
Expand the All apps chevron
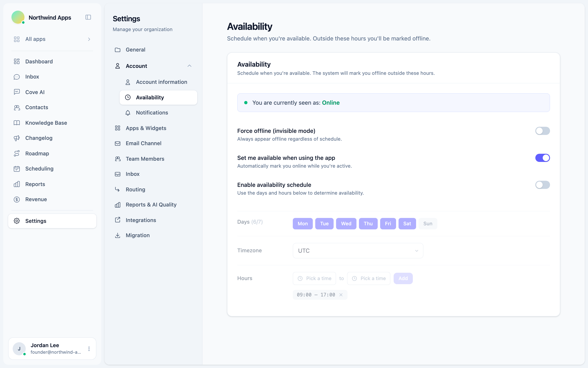coord(89,39)
